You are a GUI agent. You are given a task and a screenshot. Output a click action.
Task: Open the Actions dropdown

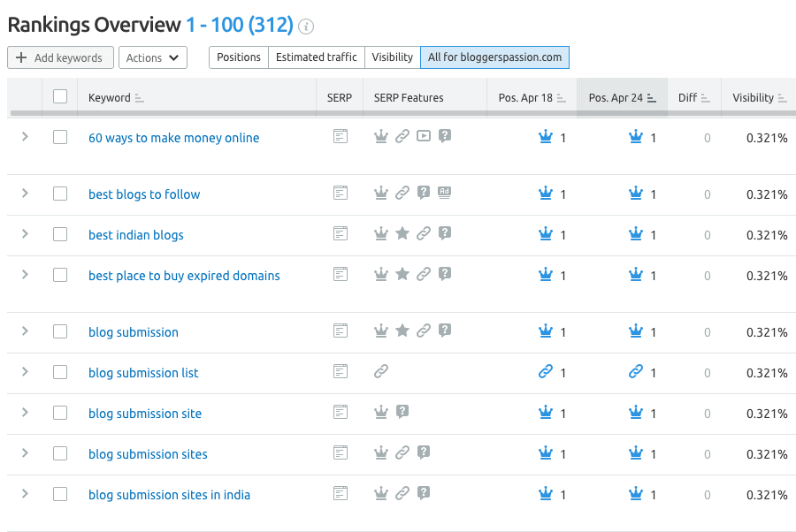[153, 57]
